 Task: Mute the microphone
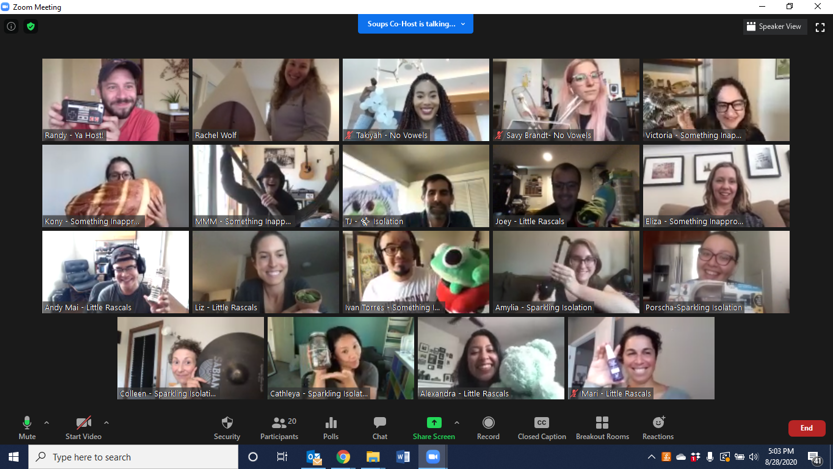[x=27, y=427]
